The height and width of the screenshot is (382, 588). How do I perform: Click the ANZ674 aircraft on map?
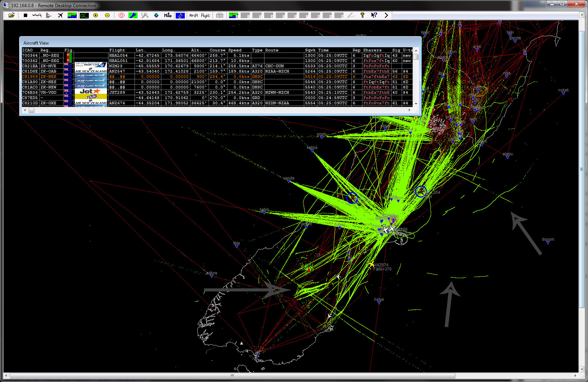[x=371, y=264]
